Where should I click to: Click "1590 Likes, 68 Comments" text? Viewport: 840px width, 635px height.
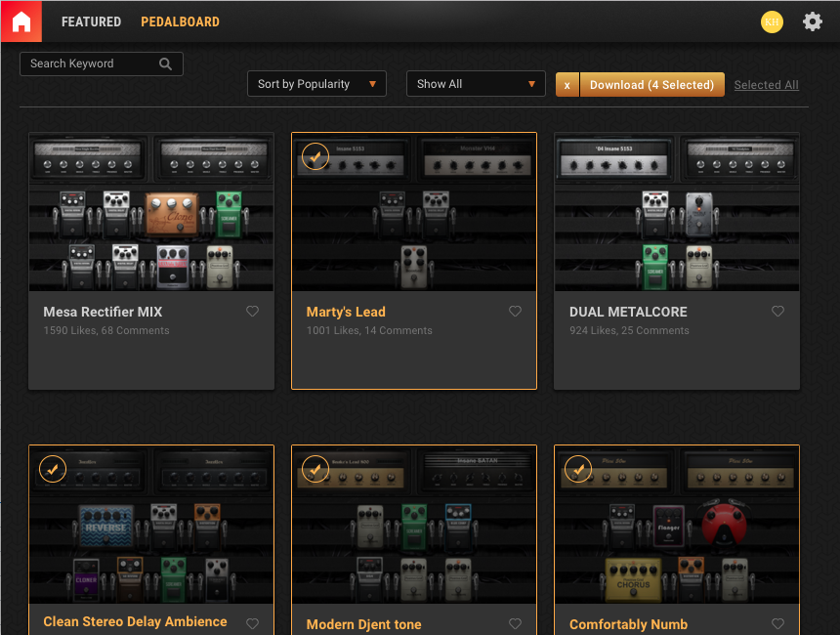coord(106,330)
